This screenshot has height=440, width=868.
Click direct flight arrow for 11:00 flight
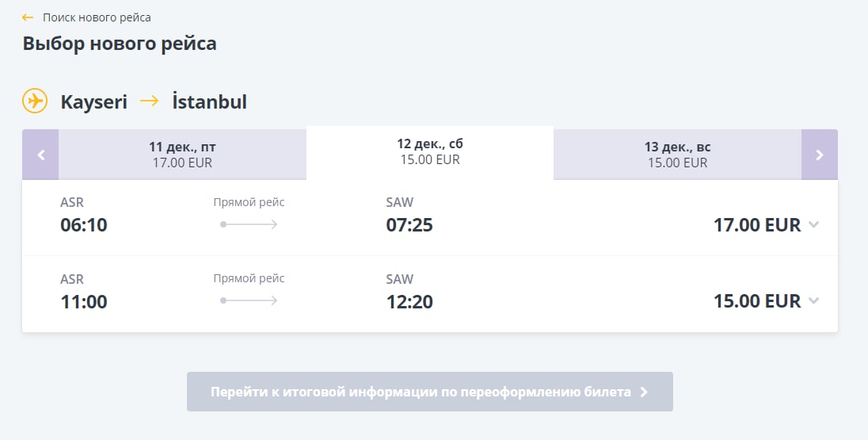(x=249, y=301)
